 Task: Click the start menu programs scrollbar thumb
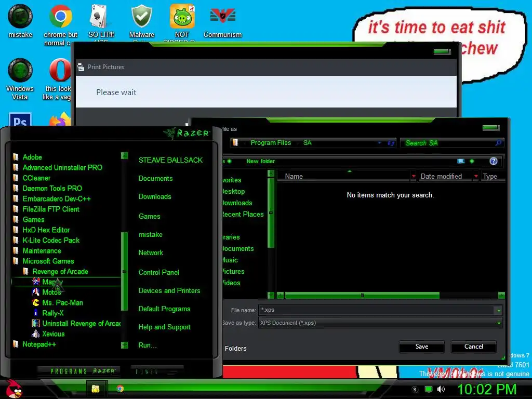[125, 271]
